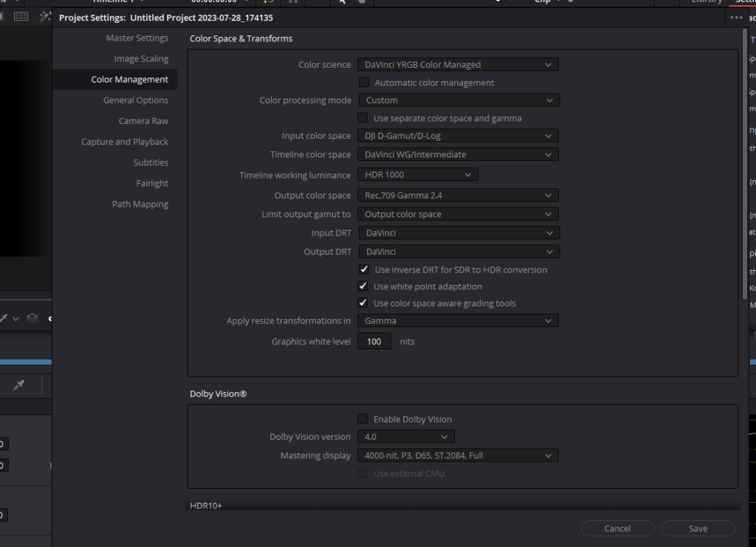Open the Mastering display dropdown
This screenshot has width=756, height=547.
458,455
